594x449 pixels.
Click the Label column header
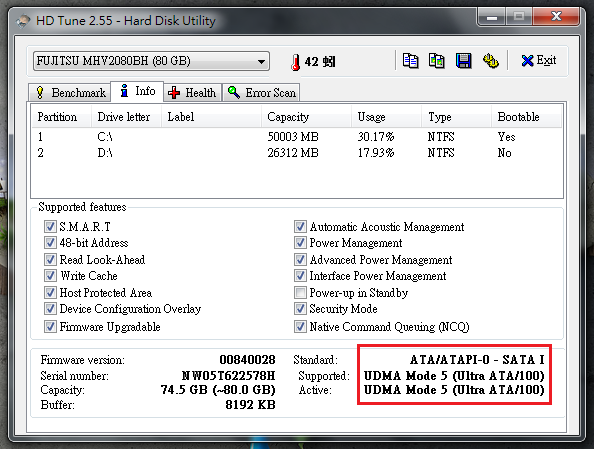(212, 117)
